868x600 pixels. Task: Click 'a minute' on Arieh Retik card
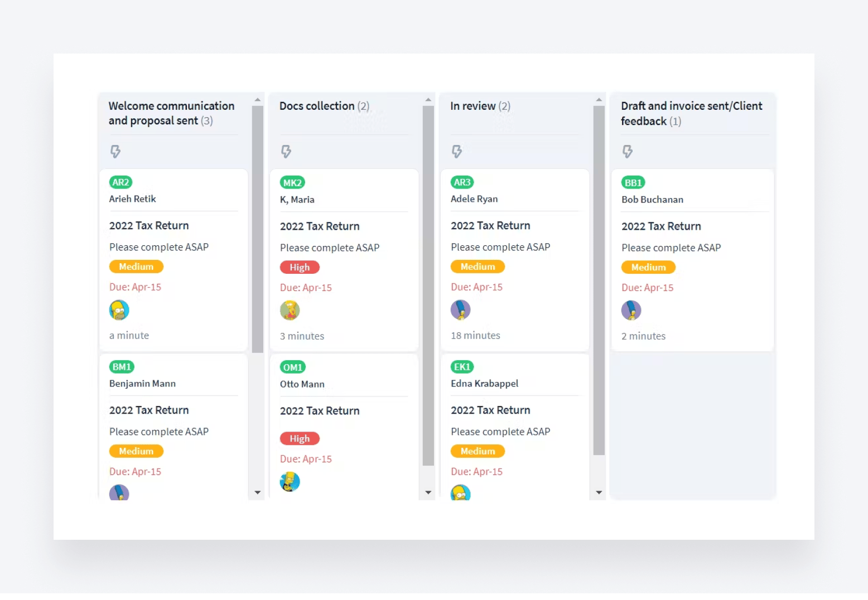tap(129, 336)
